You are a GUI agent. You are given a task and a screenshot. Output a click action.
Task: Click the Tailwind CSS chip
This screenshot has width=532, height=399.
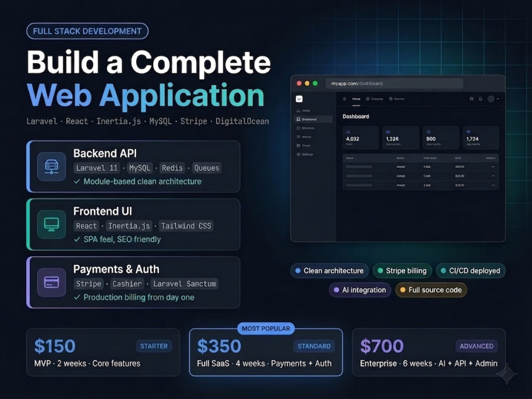[x=186, y=226]
